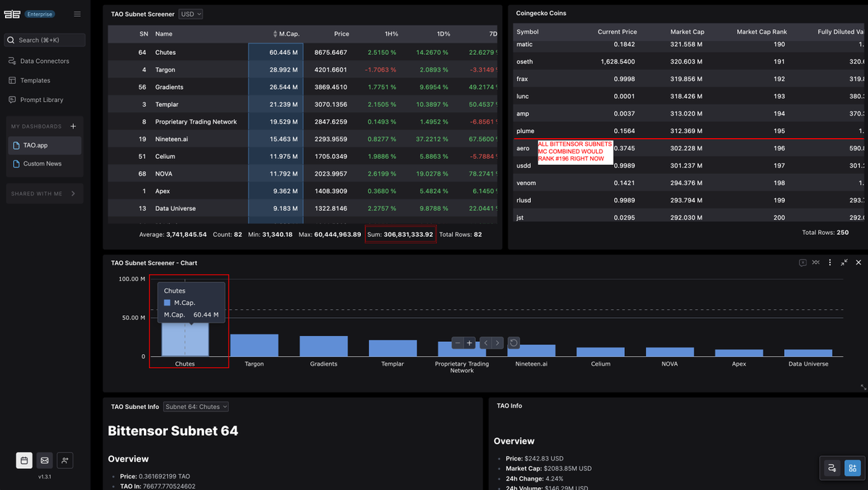The height and width of the screenshot is (490, 868).
Task: Click the Templar bar in the chart
Action: pyautogui.click(x=393, y=348)
